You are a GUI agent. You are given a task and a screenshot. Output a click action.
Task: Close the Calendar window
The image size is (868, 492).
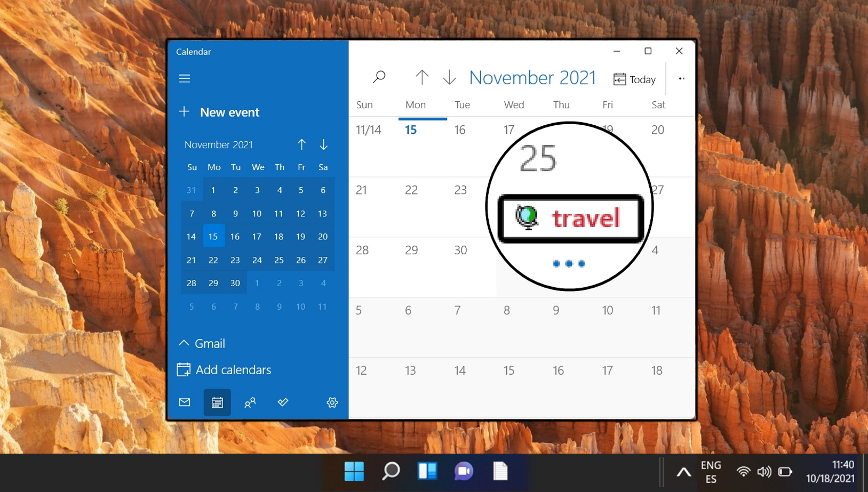679,51
